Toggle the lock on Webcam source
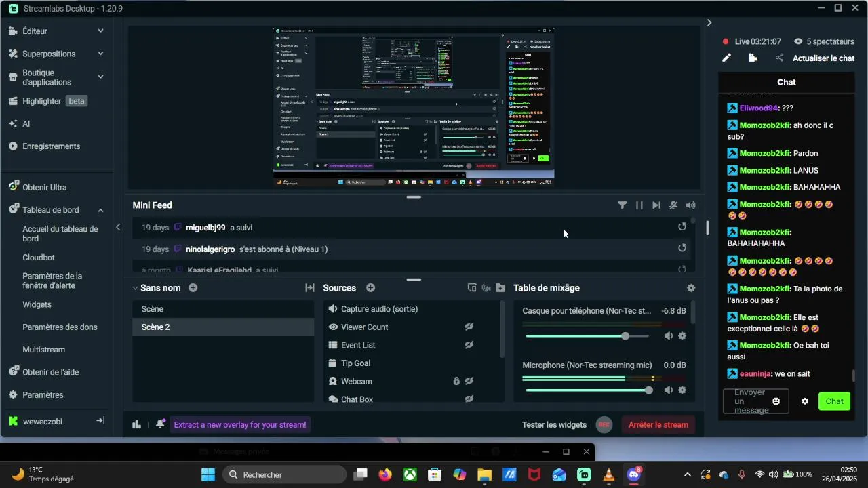Screen dimensions: 868x488 click(456, 381)
